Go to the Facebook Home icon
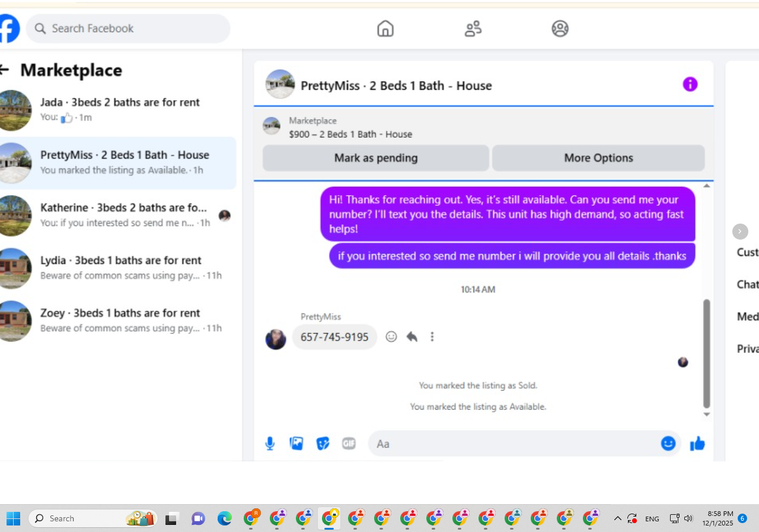This screenshot has height=532, width=759. coord(385,28)
